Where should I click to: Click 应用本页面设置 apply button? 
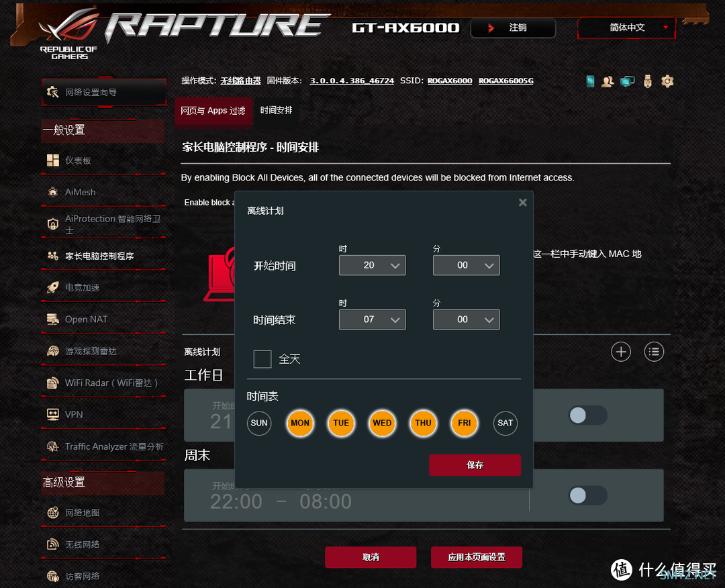coord(477,558)
